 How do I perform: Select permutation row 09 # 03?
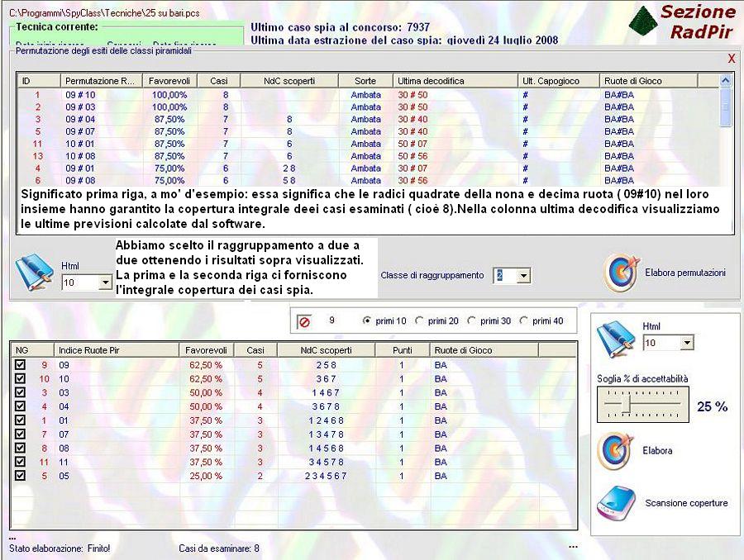(369, 107)
